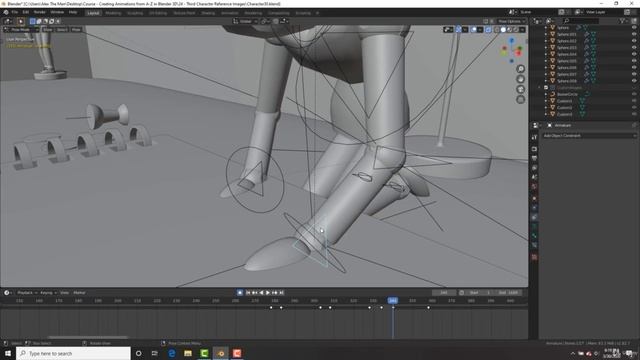
Task: Click the current frame number field
Action: pyautogui.click(x=444, y=293)
